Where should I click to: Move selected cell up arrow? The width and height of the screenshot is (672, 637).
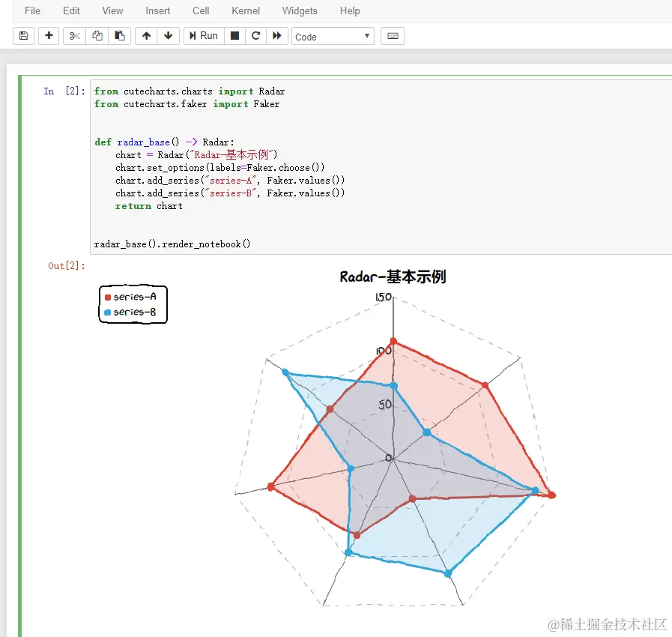click(x=146, y=35)
